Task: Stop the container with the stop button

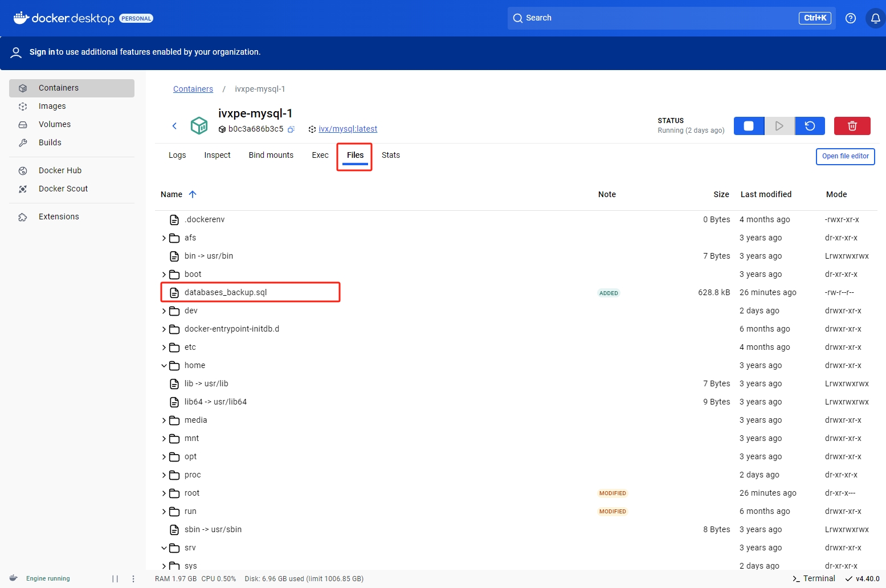Action: tap(749, 126)
